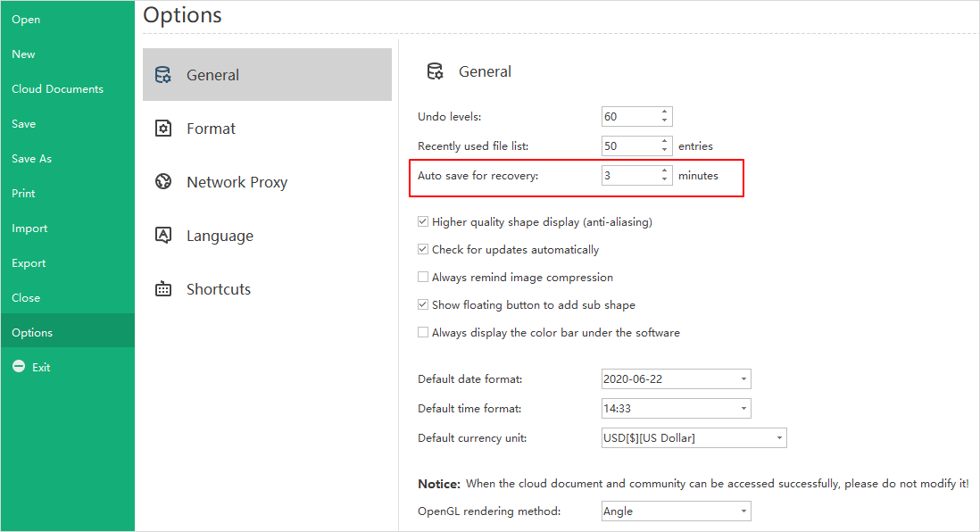980x532 pixels.
Task: Click the Language icon
Action: (x=163, y=236)
